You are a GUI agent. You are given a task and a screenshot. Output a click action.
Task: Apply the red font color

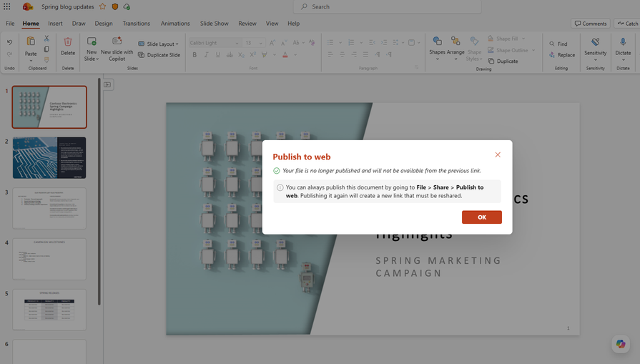(285, 54)
